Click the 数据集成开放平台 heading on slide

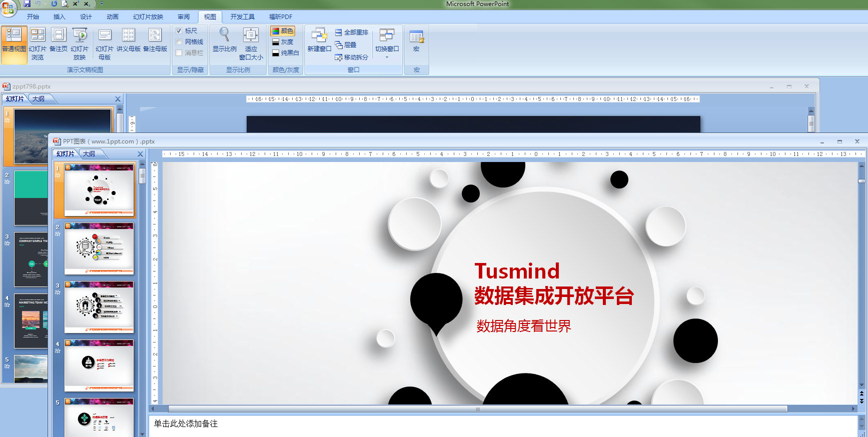554,296
